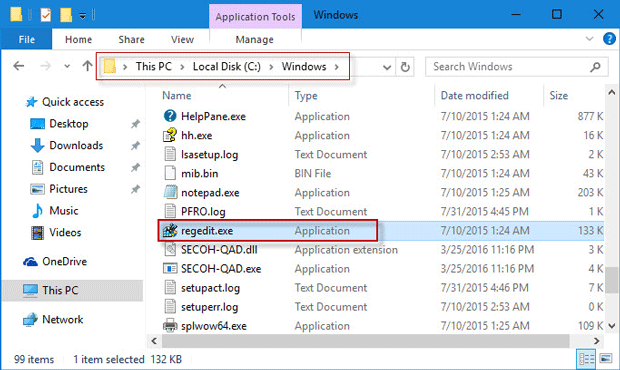Click the lsasetup.log document icon
620x370 pixels.
pyautogui.click(x=170, y=154)
